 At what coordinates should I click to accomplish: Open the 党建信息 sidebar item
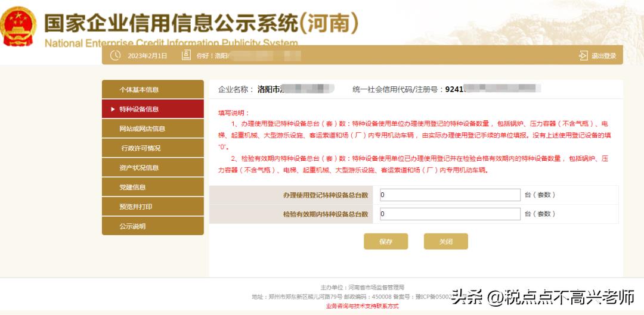153,187
